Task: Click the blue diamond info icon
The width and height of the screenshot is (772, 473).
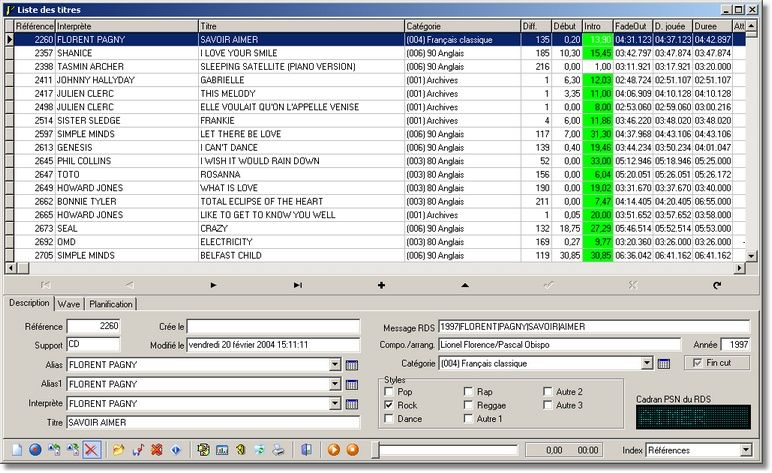Action: tap(176, 450)
